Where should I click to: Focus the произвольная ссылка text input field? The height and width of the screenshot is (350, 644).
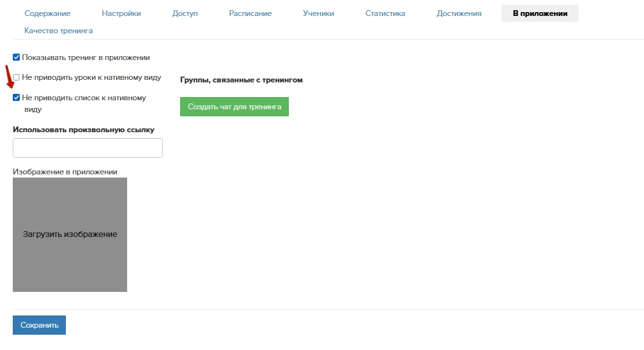click(x=88, y=148)
